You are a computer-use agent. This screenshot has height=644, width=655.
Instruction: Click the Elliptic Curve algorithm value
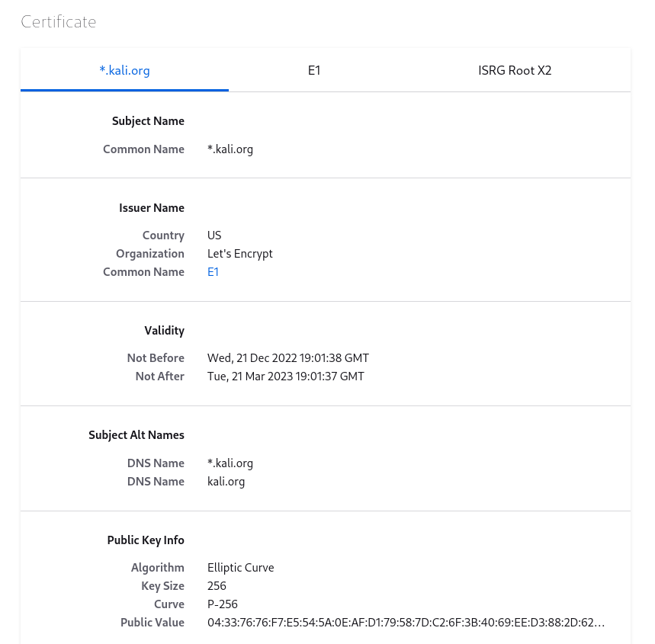(x=241, y=568)
